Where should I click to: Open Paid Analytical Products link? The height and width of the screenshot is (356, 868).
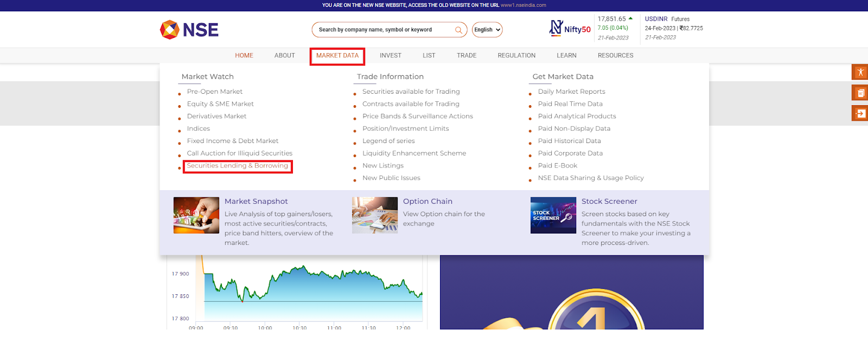click(x=577, y=116)
